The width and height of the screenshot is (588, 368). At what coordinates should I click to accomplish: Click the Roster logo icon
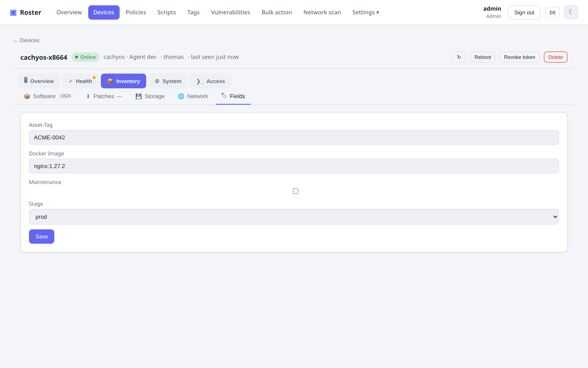pos(13,12)
